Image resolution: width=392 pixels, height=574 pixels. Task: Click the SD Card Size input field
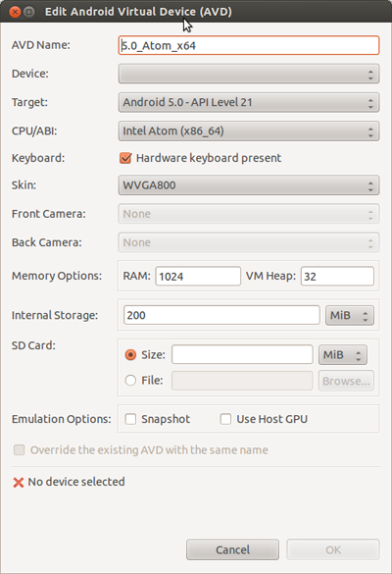click(242, 355)
